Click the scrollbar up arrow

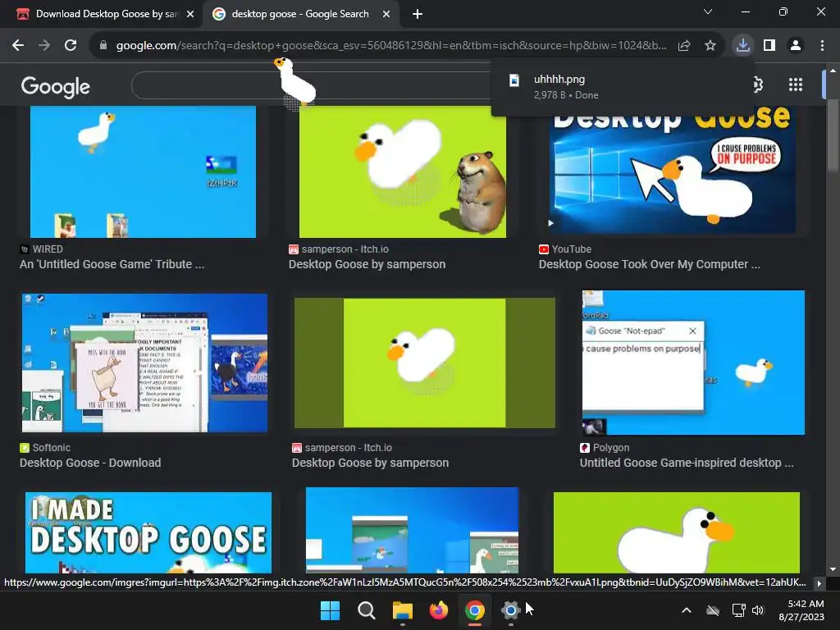[833, 71]
